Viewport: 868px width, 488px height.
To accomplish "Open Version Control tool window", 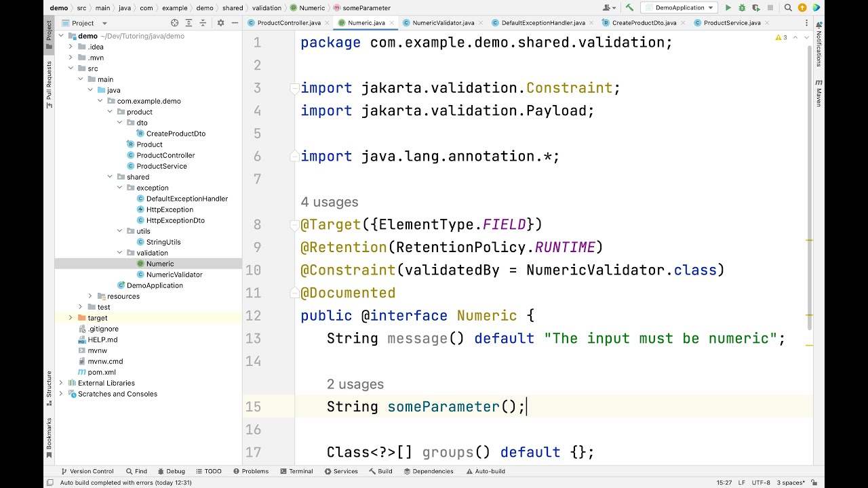I will pos(87,472).
